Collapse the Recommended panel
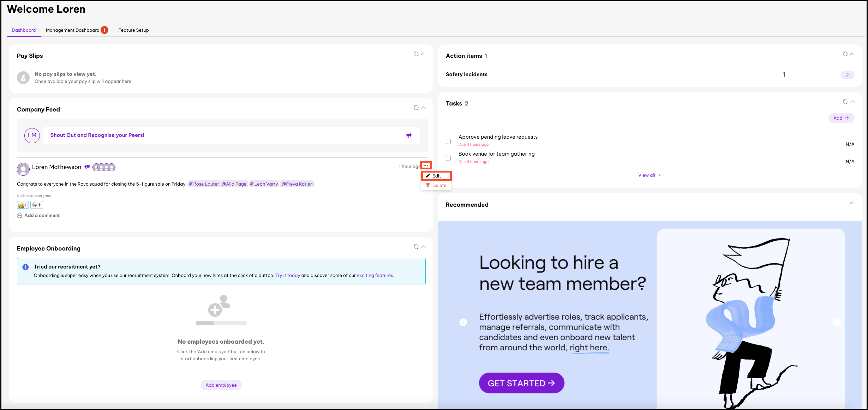This screenshot has height=410, width=868. pyautogui.click(x=852, y=203)
